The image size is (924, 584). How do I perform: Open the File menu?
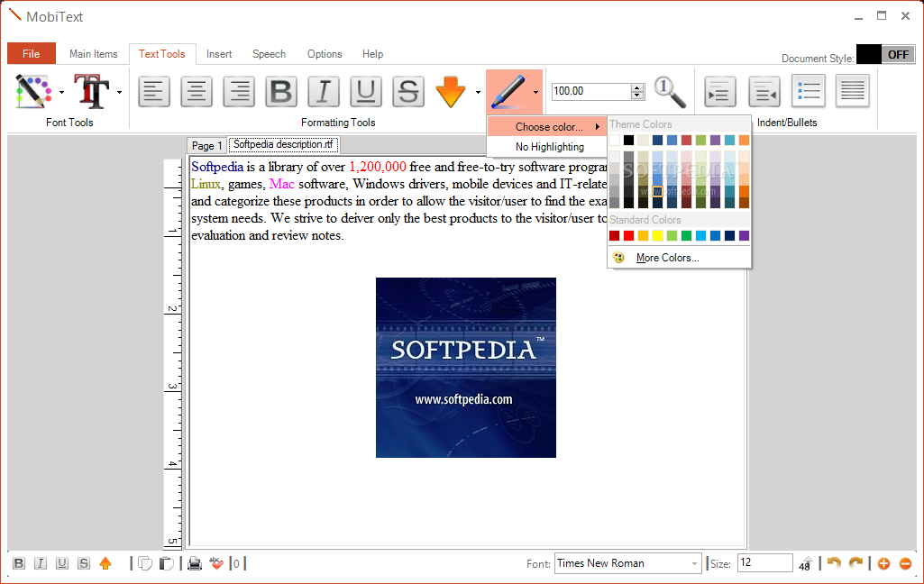click(32, 54)
